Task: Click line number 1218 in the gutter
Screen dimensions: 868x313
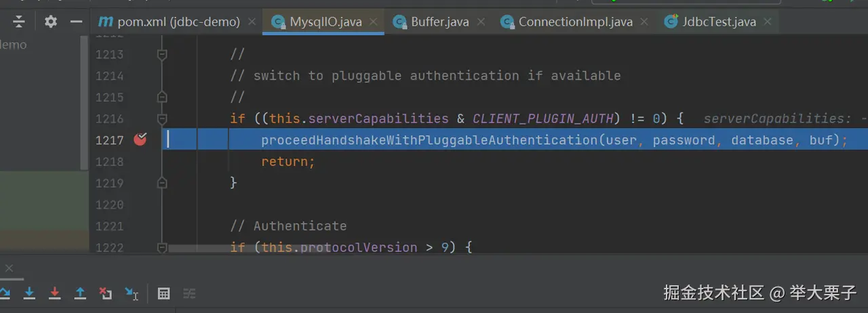Action: tap(109, 161)
